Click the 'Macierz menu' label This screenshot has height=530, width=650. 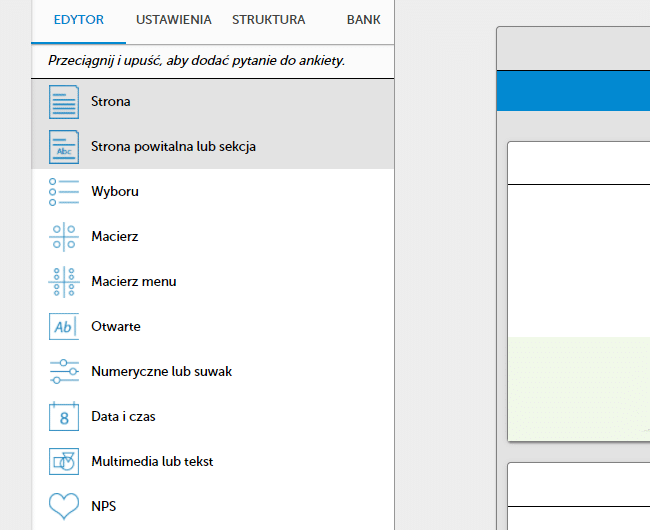pyautogui.click(x=134, y=281)
